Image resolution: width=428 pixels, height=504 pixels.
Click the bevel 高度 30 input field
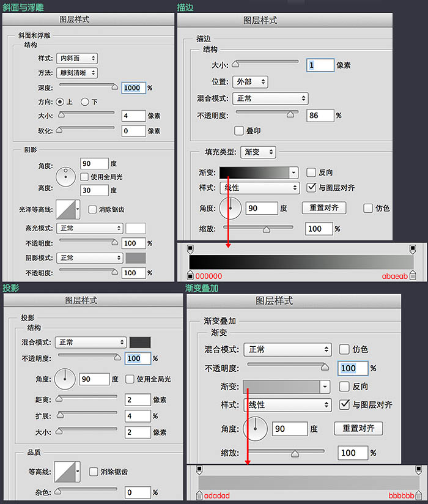tap(94, 190)
